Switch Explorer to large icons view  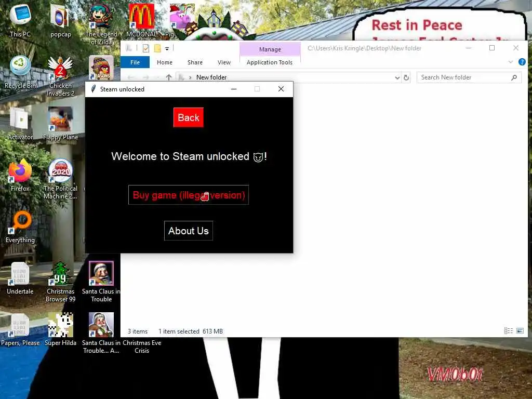click(520, 330)
